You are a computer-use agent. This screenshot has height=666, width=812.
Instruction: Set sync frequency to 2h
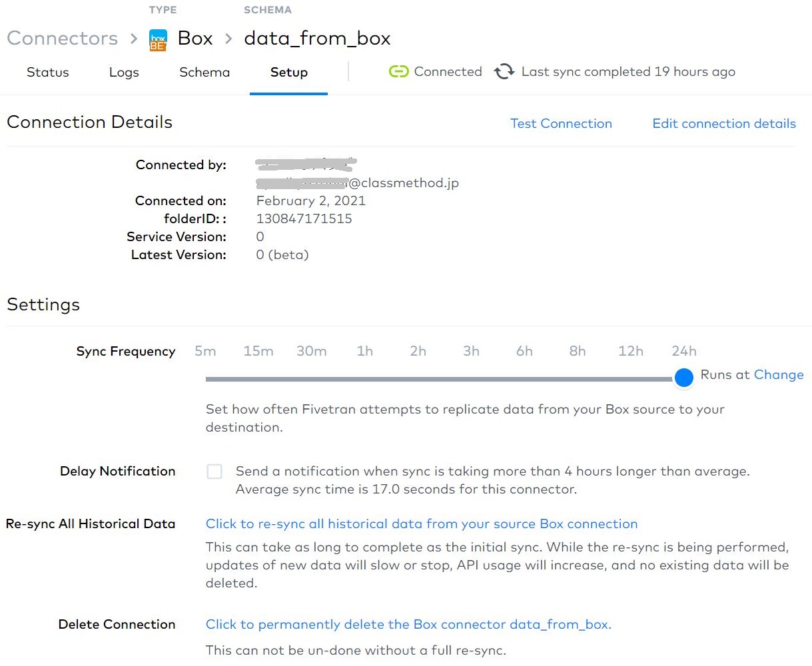418,351
